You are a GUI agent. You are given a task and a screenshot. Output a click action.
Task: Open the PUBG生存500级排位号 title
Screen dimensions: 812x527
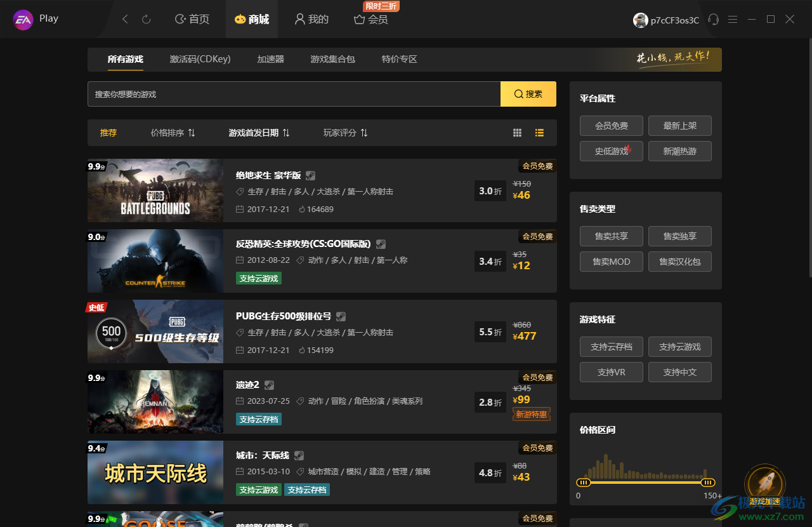(x=284, y=316)
